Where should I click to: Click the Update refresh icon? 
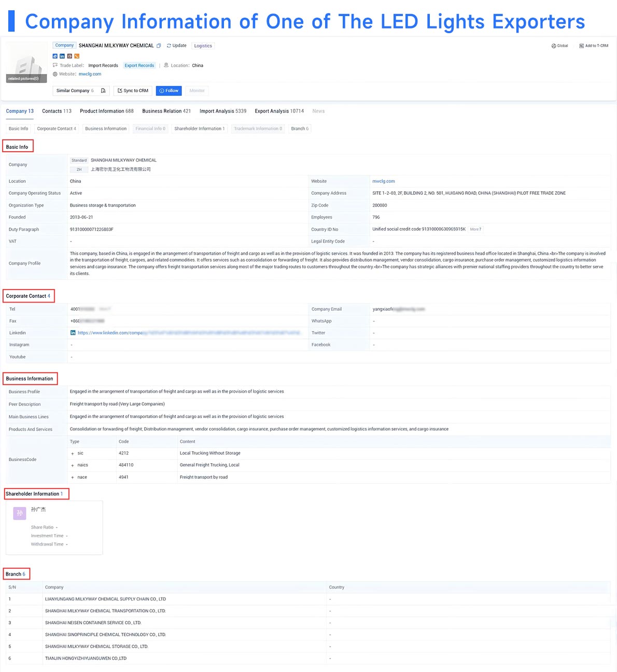tap(169, 46)
